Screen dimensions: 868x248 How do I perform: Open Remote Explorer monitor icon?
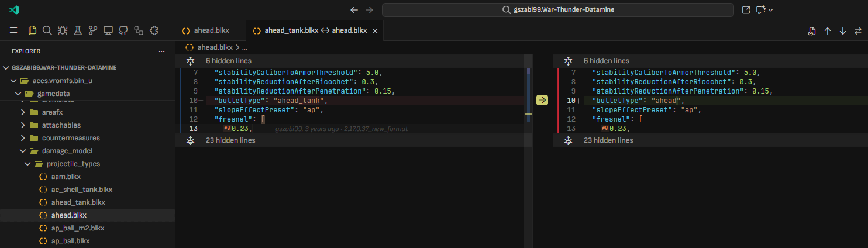click(108, 30)
